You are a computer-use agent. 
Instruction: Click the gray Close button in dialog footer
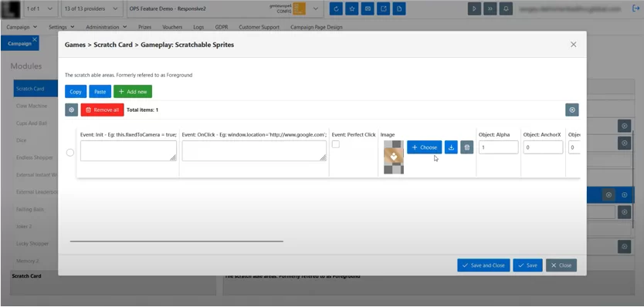561,265
